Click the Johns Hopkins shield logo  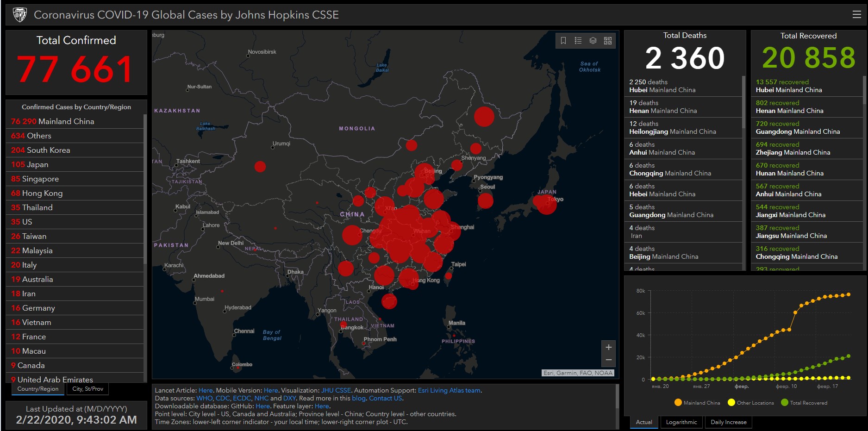(x=20, y=15)
